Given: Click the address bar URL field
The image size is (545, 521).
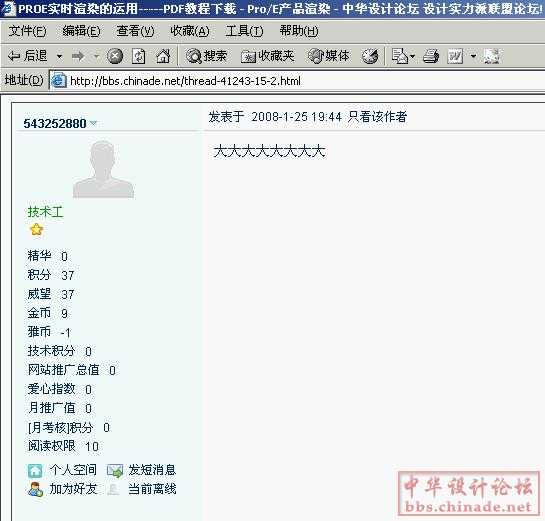Looking at the screenshot, I should (x=296, y=81).
